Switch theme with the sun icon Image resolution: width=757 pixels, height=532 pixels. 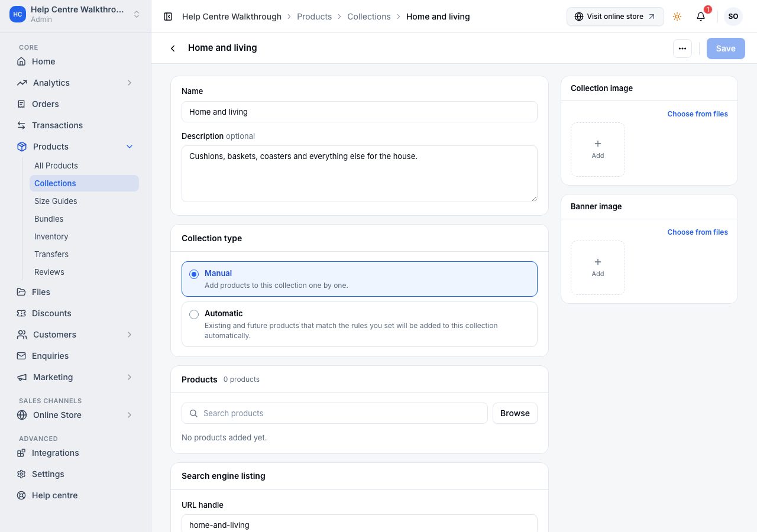point(677,17)
